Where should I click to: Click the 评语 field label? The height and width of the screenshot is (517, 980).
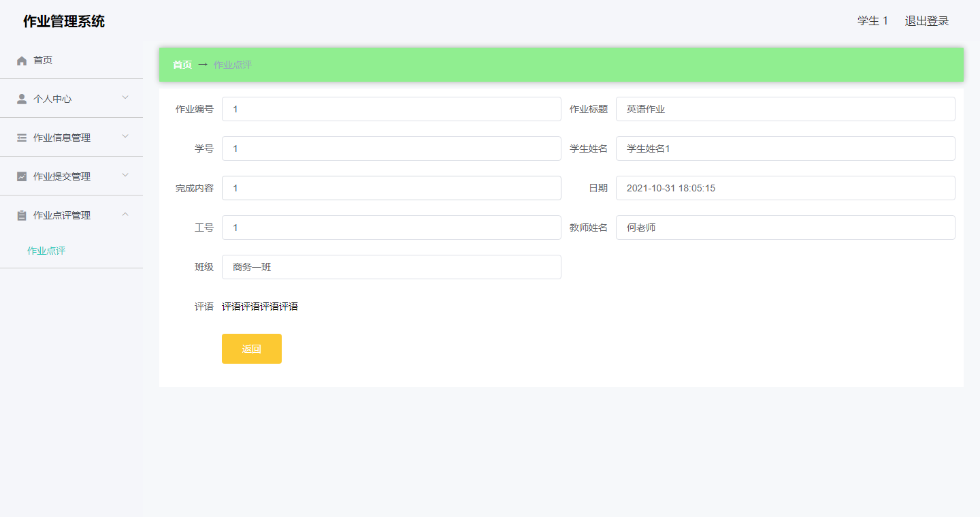click(204, 307)
